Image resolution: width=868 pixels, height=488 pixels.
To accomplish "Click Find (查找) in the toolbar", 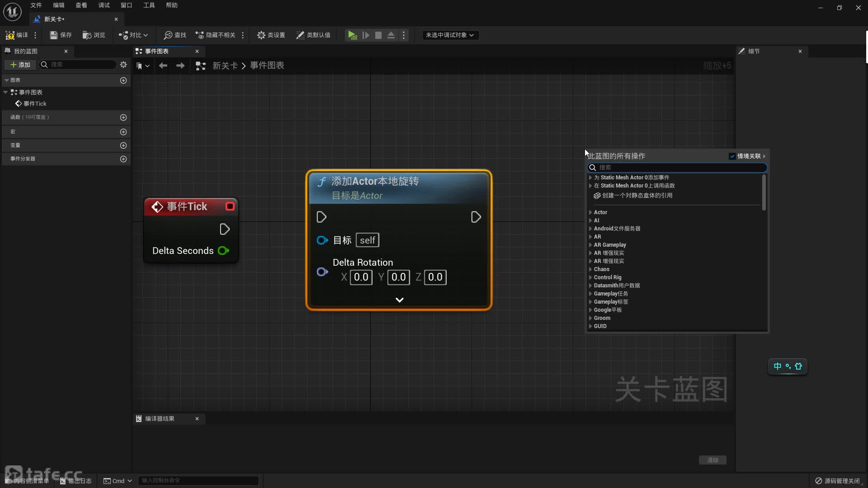I will point(175,35).
